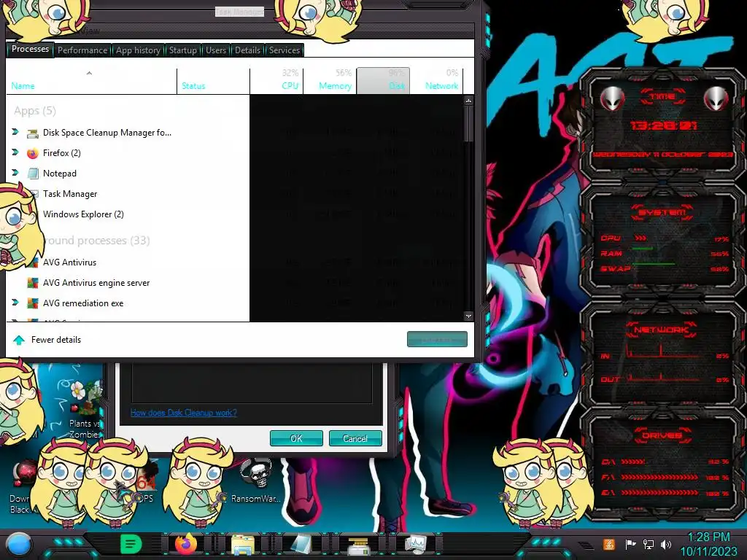The image size is (747, 560).
Task: Click the volume speaker tray icon
Action: (x=666, y=544)
